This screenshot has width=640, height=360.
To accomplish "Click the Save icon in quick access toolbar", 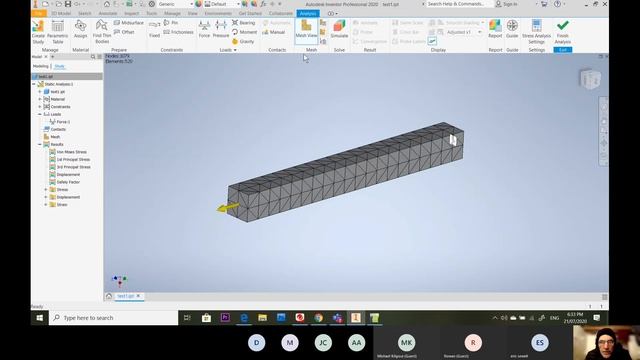I will [68, 4].
